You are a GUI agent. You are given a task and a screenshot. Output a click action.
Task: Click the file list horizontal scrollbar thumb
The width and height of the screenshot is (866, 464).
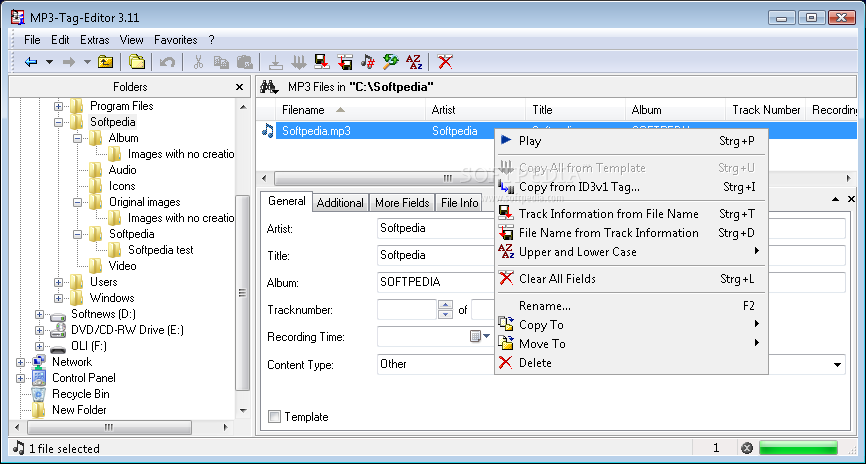pyautogui.click(x=447, y=178)
